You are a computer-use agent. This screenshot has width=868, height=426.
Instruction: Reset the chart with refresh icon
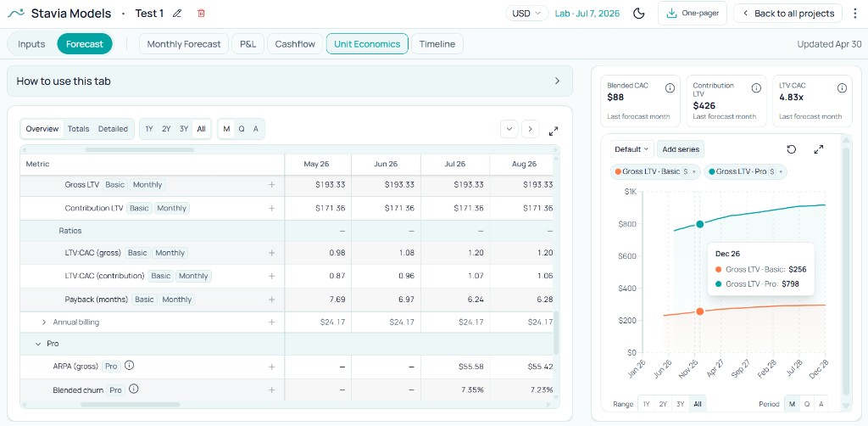tap(791, 149)
